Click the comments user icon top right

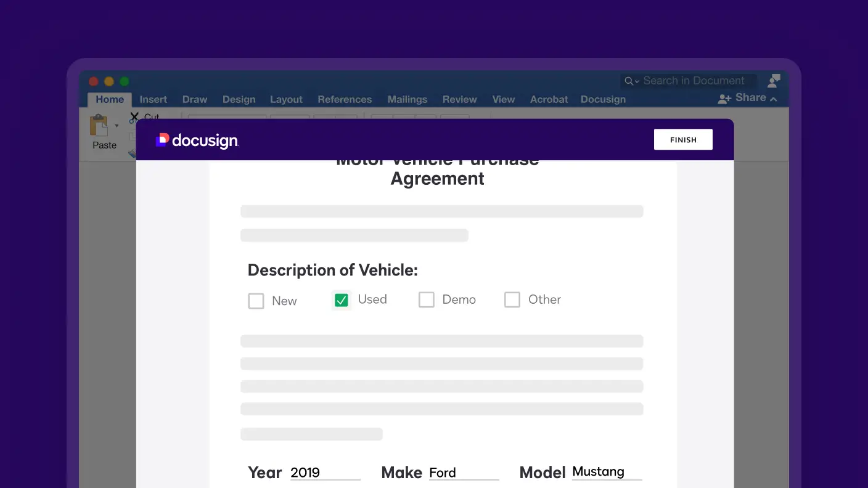point(774,81)
